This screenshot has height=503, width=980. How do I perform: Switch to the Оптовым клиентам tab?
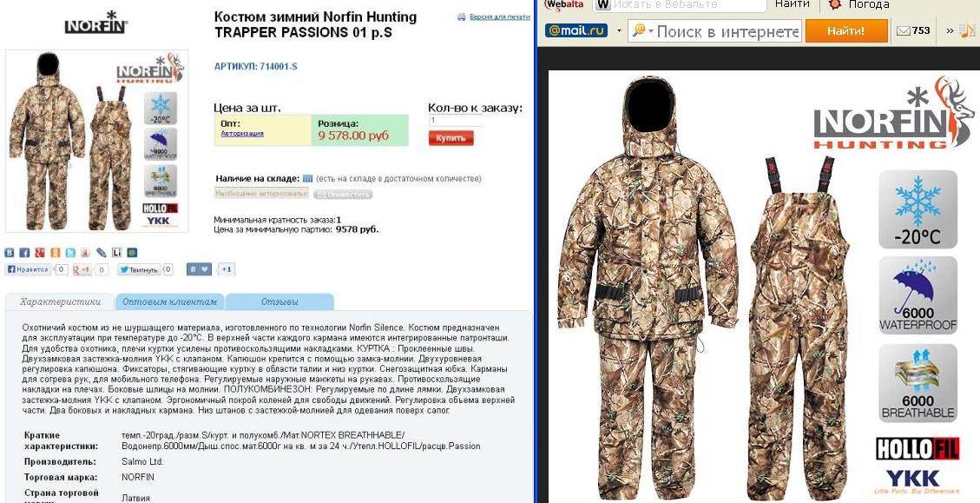click(169, 301)
